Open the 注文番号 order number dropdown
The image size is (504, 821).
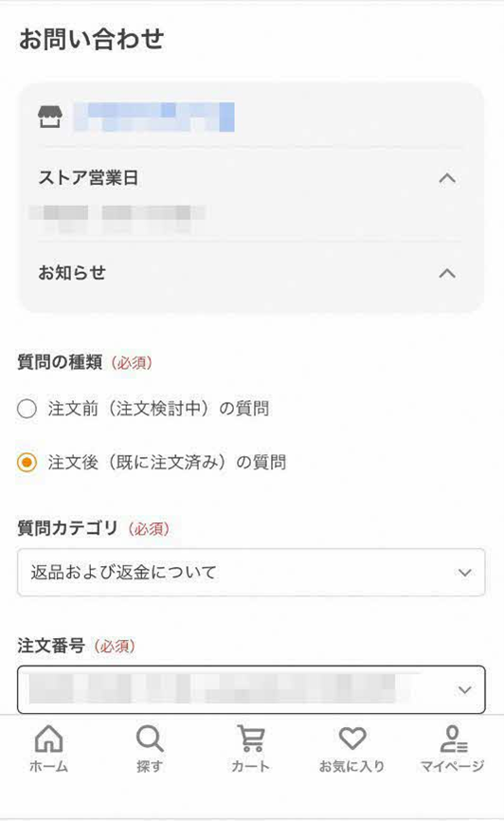(x=251, y=689)
